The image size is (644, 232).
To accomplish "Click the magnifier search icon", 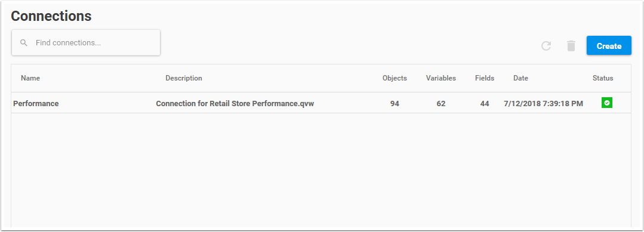I will 24,43.
